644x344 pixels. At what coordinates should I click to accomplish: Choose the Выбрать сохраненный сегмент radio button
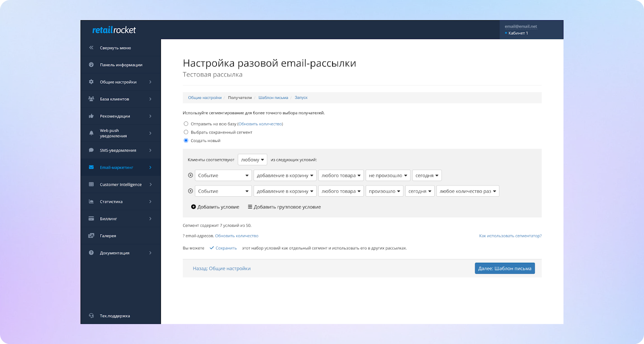tap(186, 132)
